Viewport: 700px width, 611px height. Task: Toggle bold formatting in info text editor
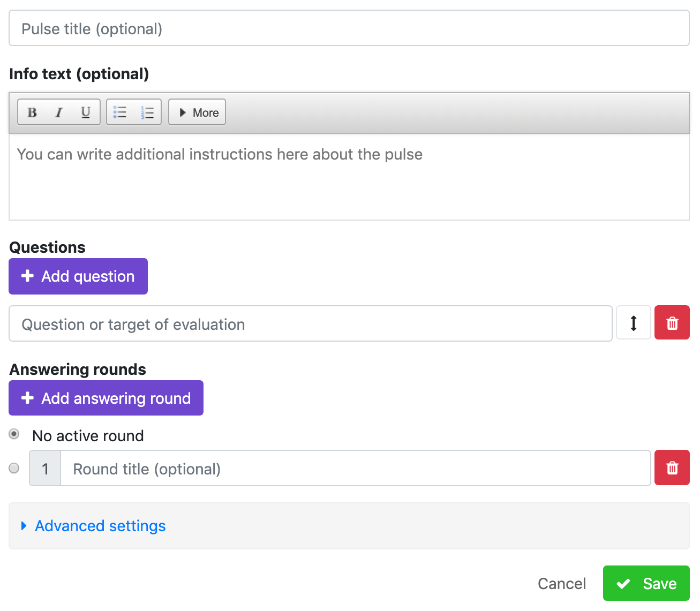(x=32, y=112)
